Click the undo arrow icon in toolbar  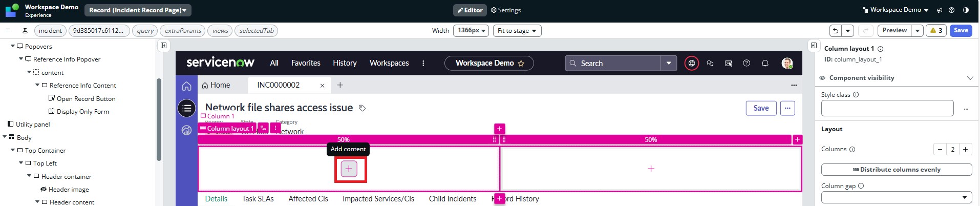[x=835, y=31]
